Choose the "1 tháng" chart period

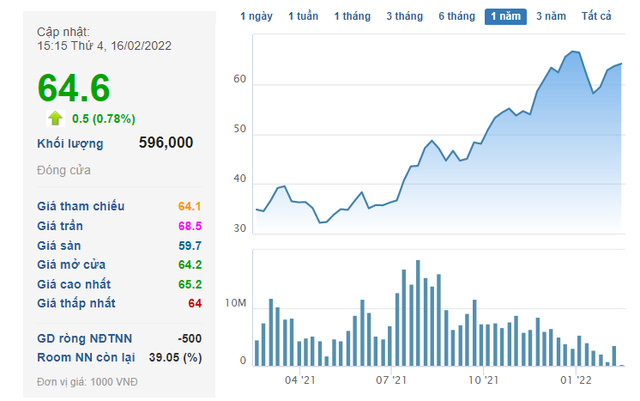pyautogui.click(x=352, y=16)
